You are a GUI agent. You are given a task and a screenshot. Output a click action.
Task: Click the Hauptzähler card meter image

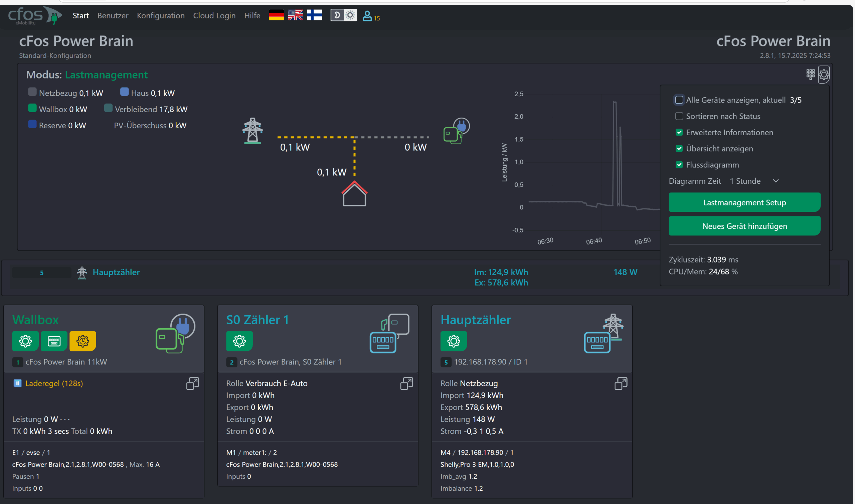[604, 334]
